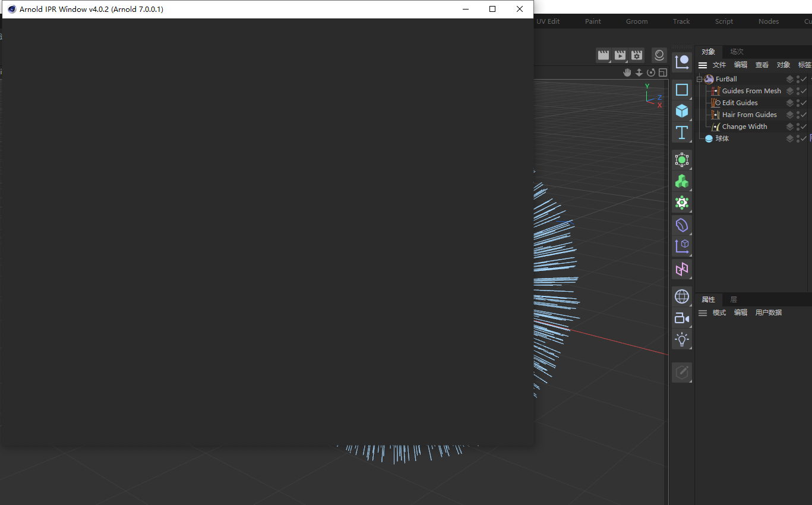The image size is (812, 505).
Task: Click the purple axis-with-cube Field icon
Action: [x=682, y=247]
